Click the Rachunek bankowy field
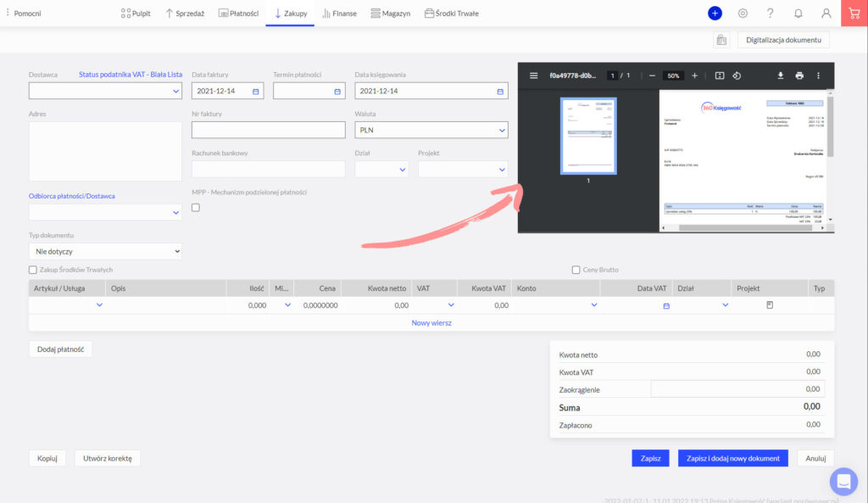Image resolution: width=868 pixels, height=503 pixels. 269,170
